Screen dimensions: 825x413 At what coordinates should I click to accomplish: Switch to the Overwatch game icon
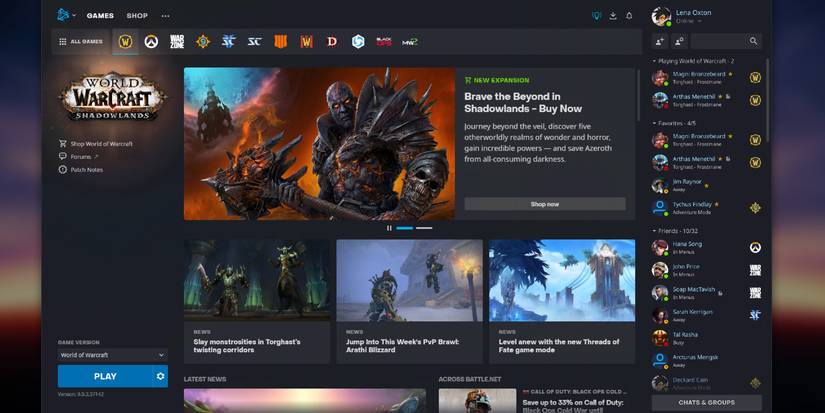coord(151,42)
